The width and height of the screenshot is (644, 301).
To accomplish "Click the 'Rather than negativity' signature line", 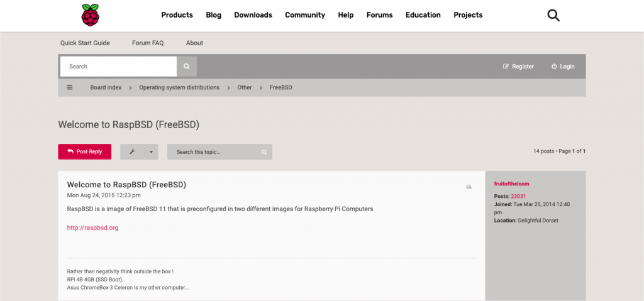I will (x=120, y=272).
